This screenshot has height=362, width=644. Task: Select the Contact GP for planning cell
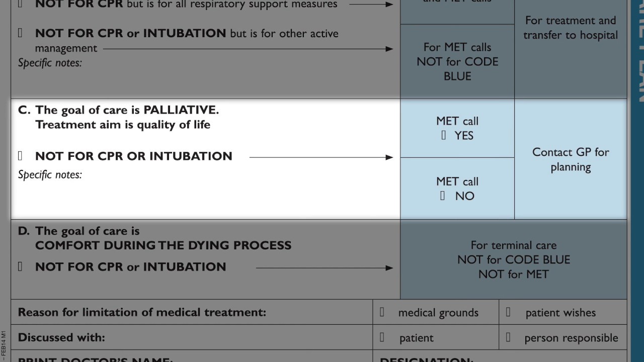pyautogui.click(x=571, y=159)
